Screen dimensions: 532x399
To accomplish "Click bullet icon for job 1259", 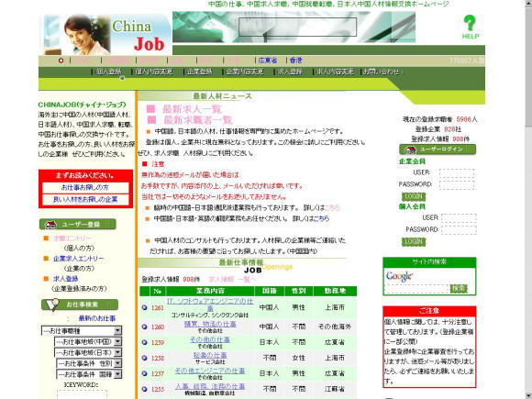I will click(145, 342).
